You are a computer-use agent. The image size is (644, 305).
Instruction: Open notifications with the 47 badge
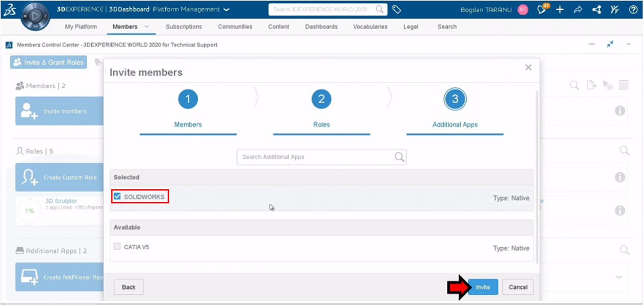coord(543,9)
